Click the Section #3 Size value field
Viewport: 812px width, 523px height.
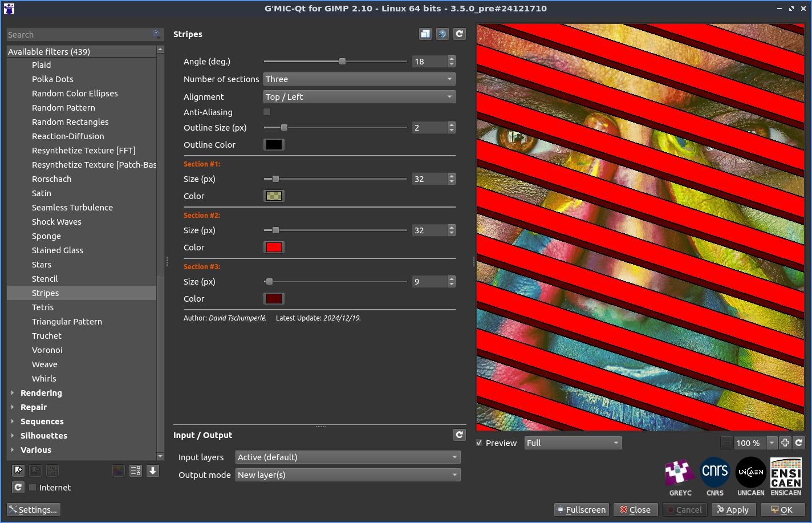(x=430, y=282)
